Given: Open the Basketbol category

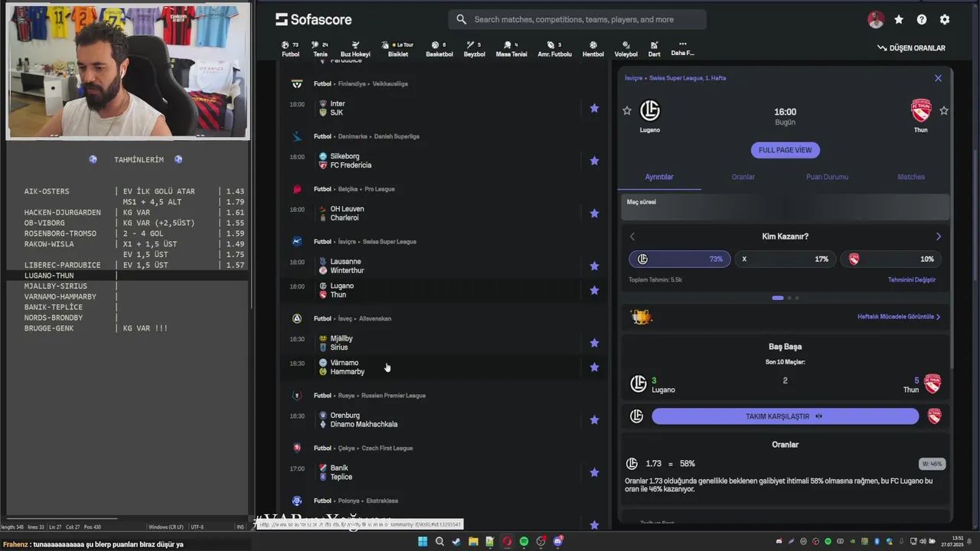Looking at the screenshot, I should tap(439, 49).
